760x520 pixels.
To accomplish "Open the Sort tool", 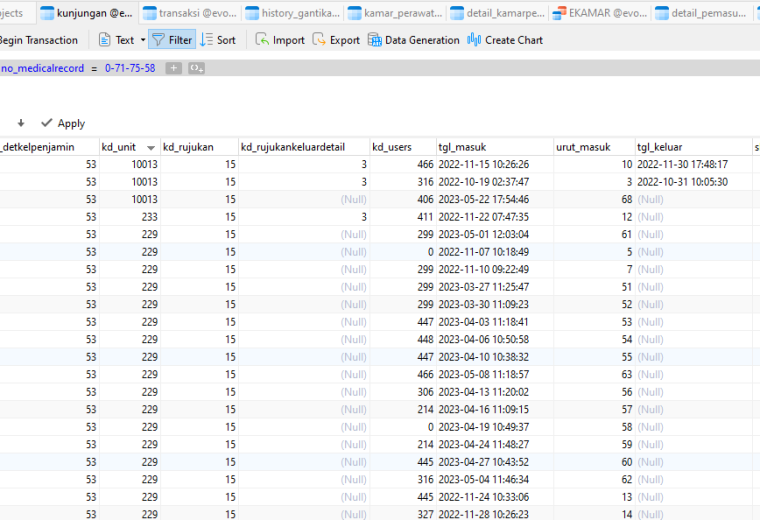I will pos(218,40).
